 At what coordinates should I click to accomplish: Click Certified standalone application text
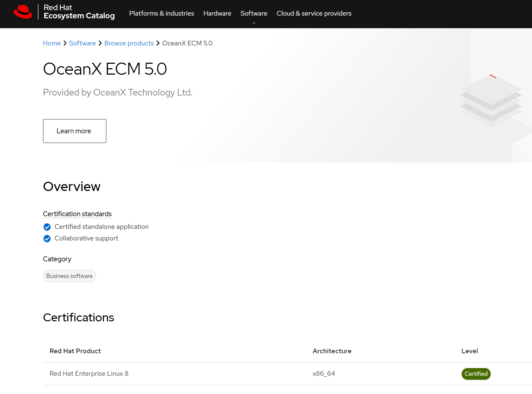pos(102,227)
